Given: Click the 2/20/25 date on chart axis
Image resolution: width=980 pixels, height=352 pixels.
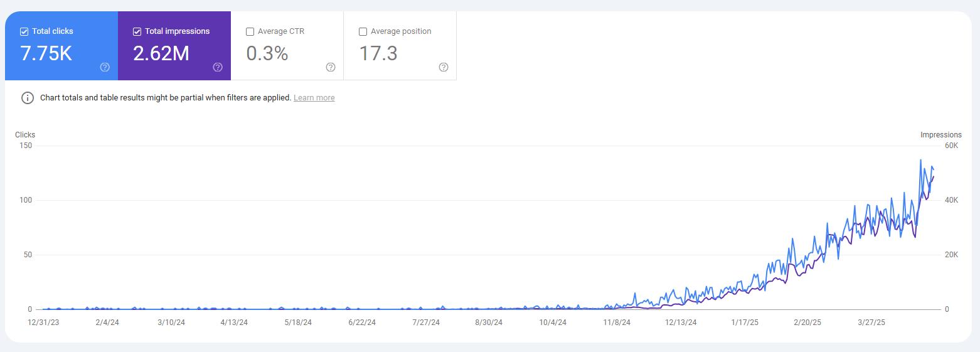Looking at the screenshot, I should tap(807, 323).
